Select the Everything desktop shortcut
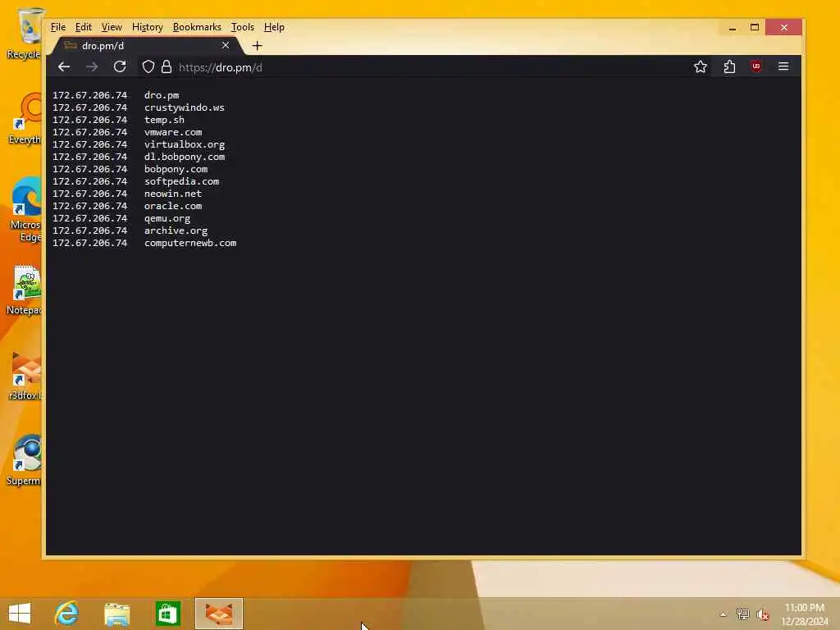This screenshot has width=840, height=630. point(25,119)
